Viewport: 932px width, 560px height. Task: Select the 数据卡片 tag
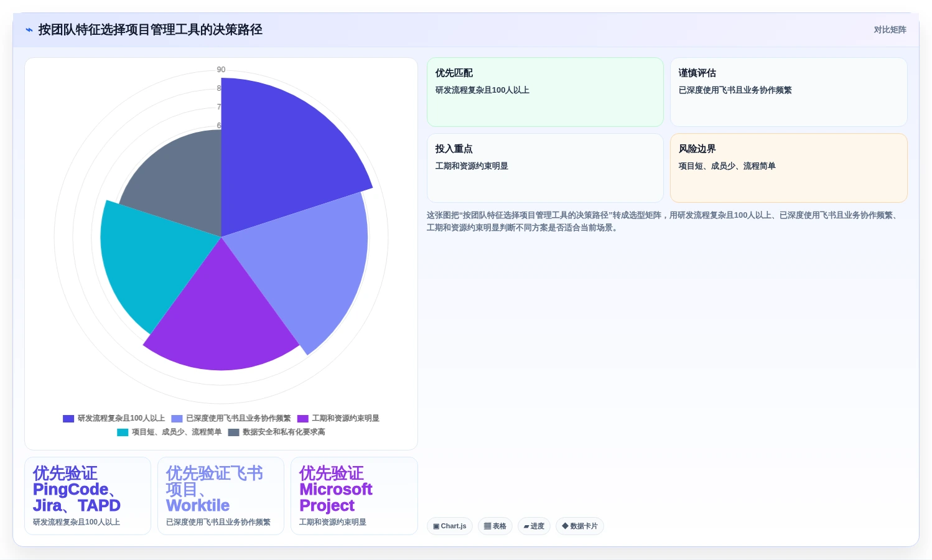(x=580, y=526)
